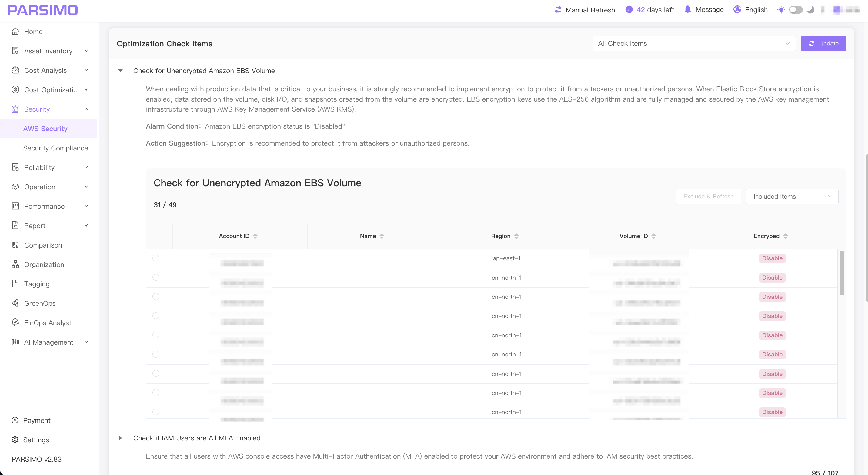Open the Included Items dropdown

click(792, 197)
